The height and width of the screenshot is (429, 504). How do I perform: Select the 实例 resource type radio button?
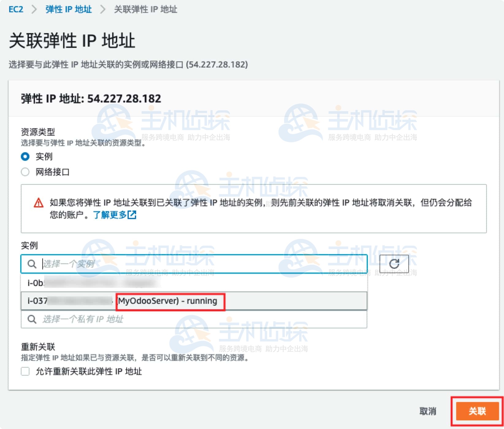coord(25,157)
